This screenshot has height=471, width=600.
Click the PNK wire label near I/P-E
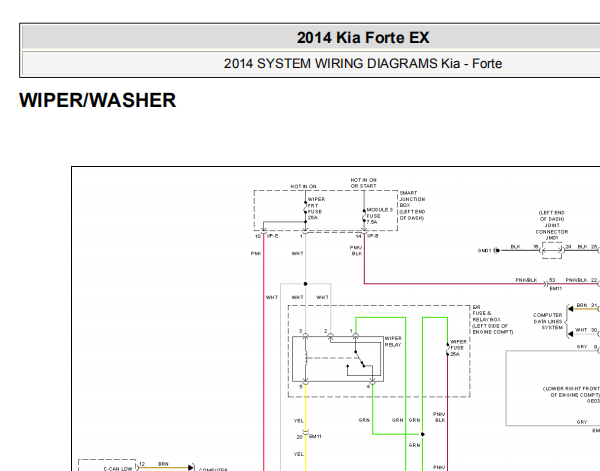click(256, 254)
